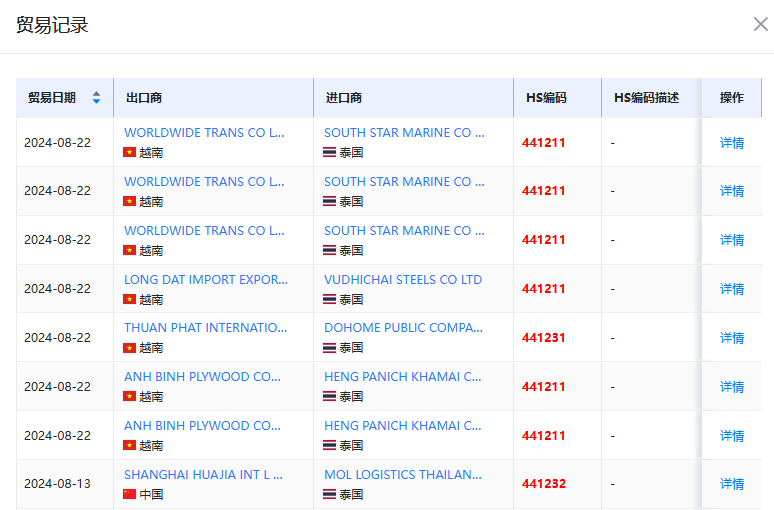Open importer DOHOME PUBLIC COMPA... link

pos(403,328)
